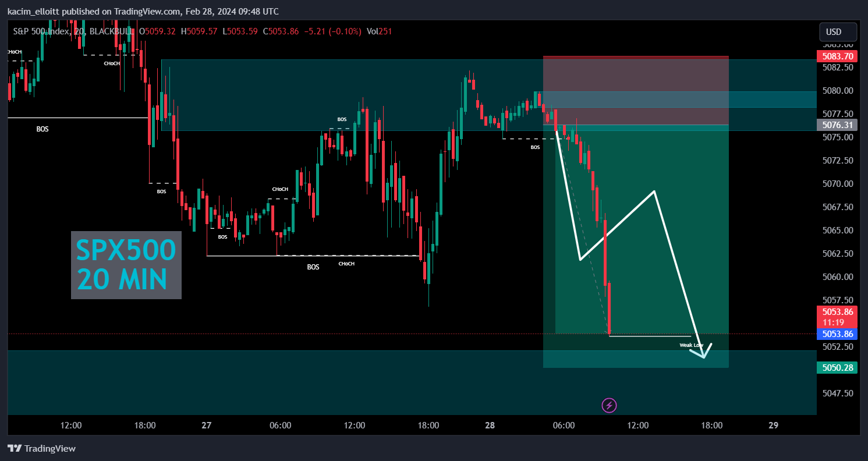The width and height of the screenshot is (868, 461).
Task: Open the TradingView logo link
Action: (x=41, y=449)
